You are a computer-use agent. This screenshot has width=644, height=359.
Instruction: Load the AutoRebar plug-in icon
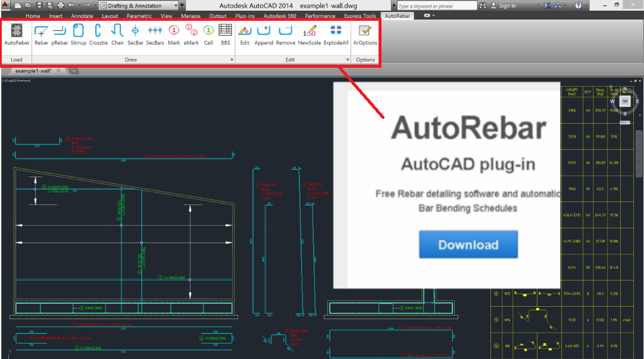point(17,35)
